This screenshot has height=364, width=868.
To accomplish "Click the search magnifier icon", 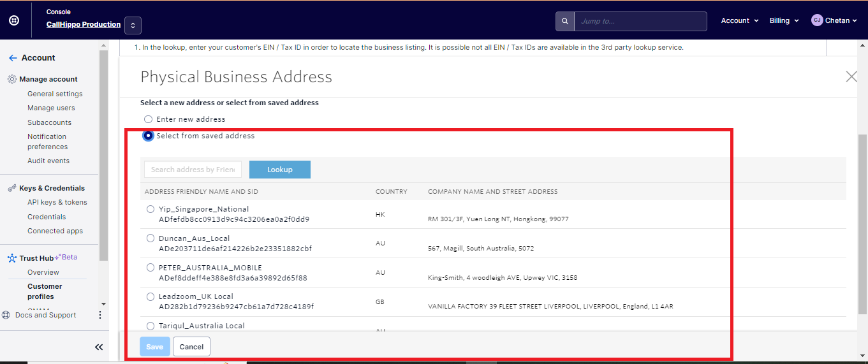I will [564, 21].
